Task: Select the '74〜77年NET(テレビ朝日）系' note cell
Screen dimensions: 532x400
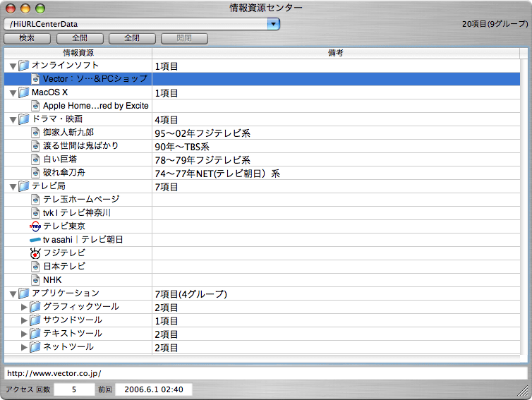Action: pyautogui.click(x=336, y=173)
